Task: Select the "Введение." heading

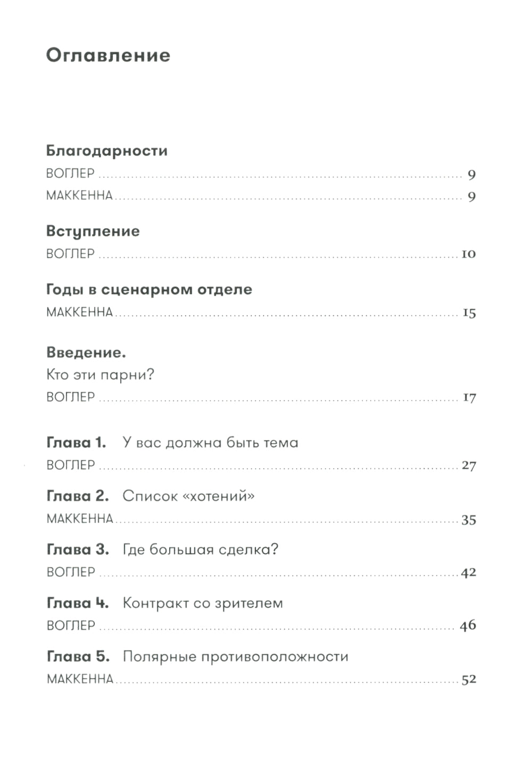Action: coord(86,352)
